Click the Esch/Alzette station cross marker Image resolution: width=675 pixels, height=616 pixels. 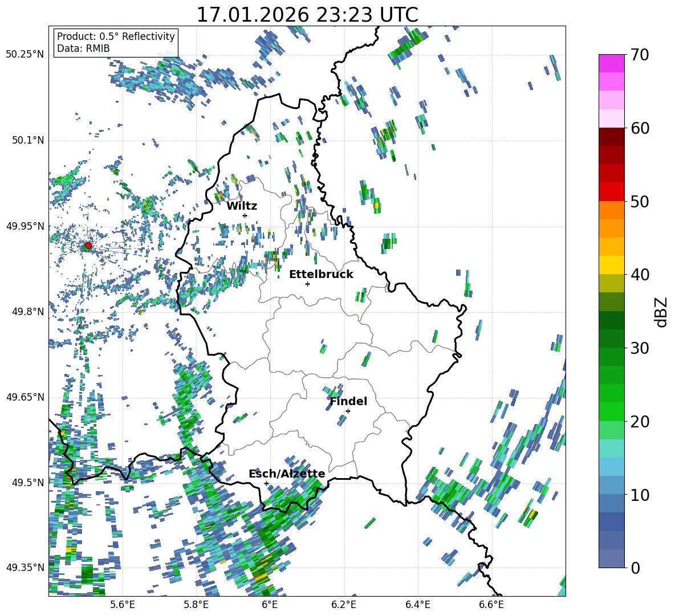[266, 483]
